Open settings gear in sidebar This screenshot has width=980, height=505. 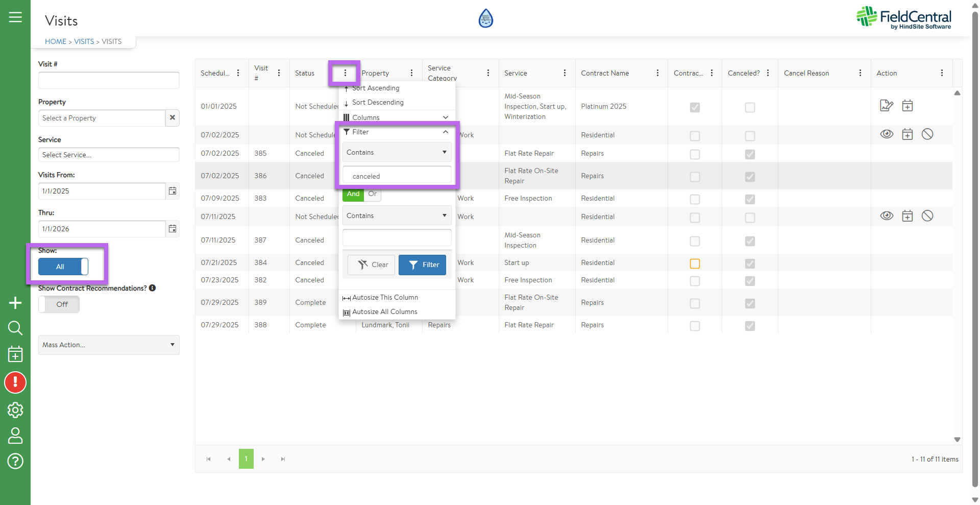[15, 410]
